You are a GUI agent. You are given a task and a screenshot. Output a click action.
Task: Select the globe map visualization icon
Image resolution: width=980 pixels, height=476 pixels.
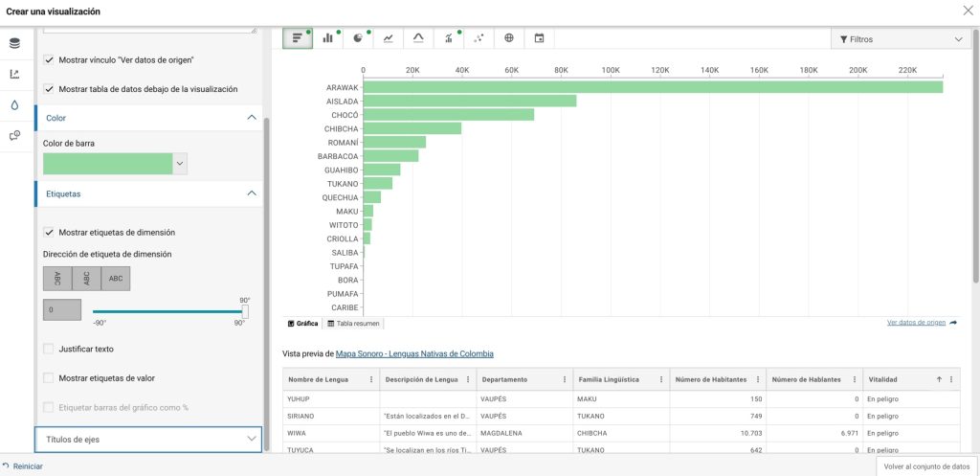[509, 38]
